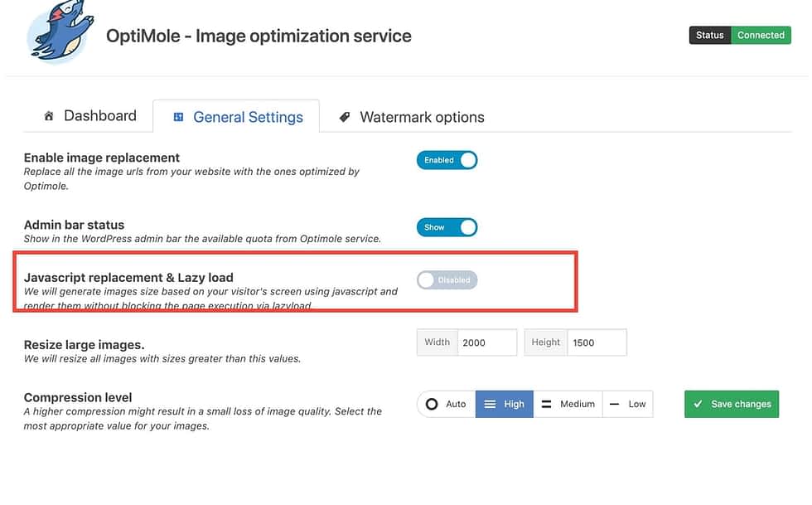Image resolution: width=812 pixels, height=505 pixels.
Task: Open the Watermark options tab
Action: 412,117
